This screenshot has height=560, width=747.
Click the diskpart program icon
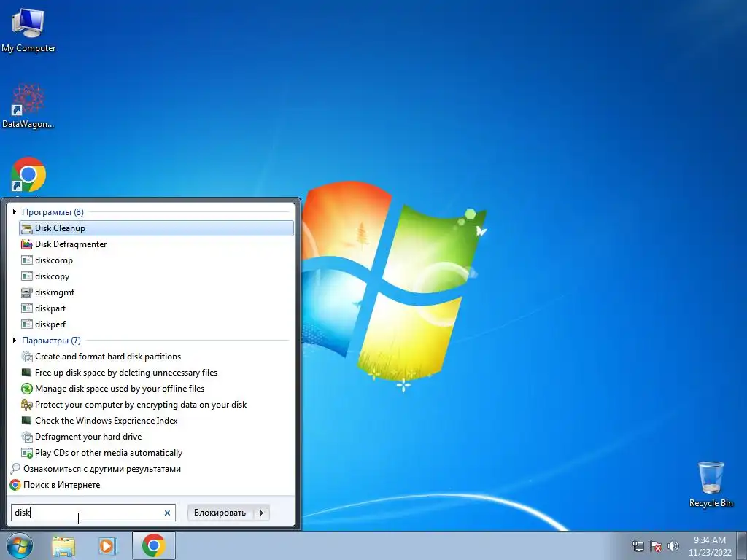coord(27,308)
